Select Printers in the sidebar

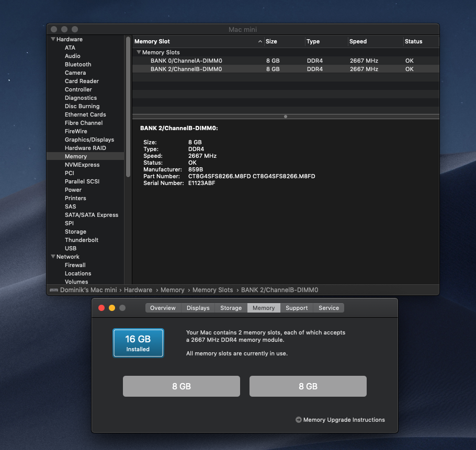[x=76, y=198]
